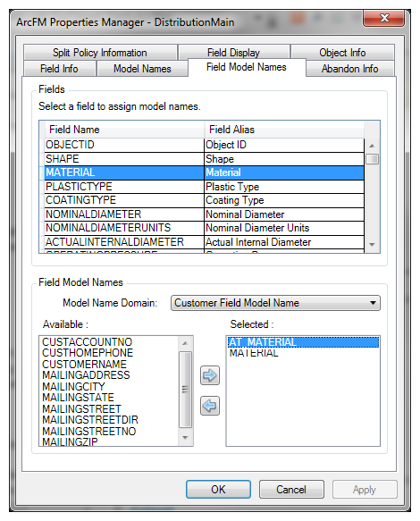Select the SHAPE field row
This screenshot has height=521, width=420.
tap(205, 159)
